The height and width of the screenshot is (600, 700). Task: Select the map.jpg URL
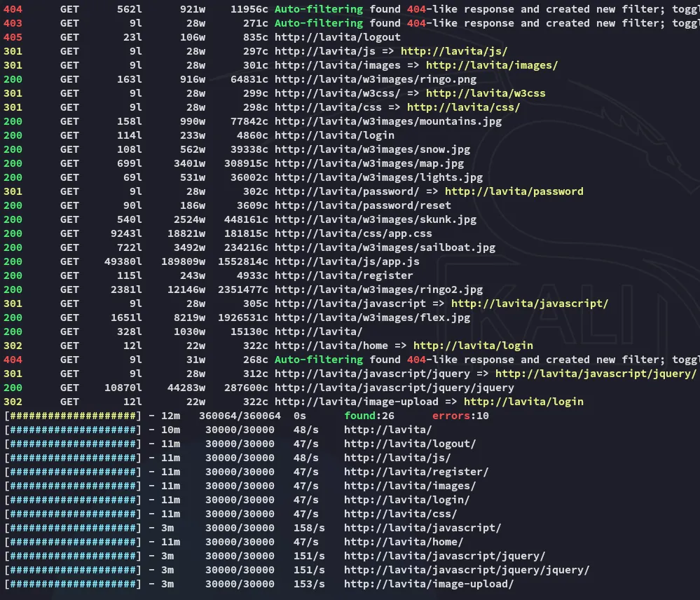point(369,163)
